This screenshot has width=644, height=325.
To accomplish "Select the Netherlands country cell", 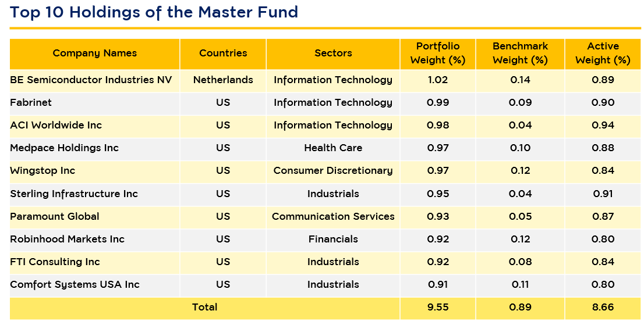I will click(223, 80).
